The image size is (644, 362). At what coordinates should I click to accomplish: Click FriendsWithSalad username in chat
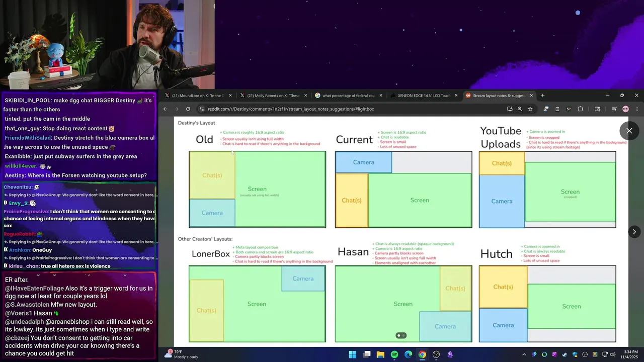coord(27,138)
